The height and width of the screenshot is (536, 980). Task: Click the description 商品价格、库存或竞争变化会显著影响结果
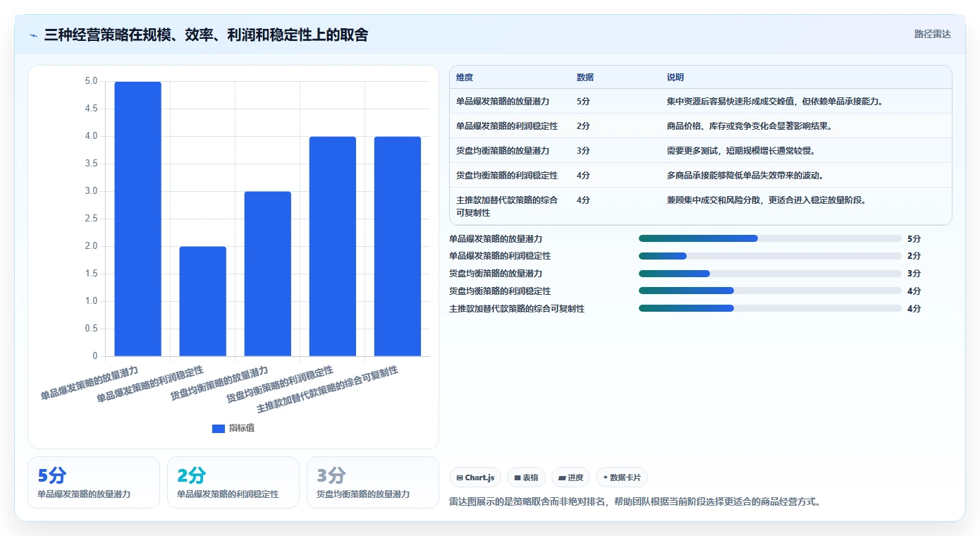coord(749,126)
